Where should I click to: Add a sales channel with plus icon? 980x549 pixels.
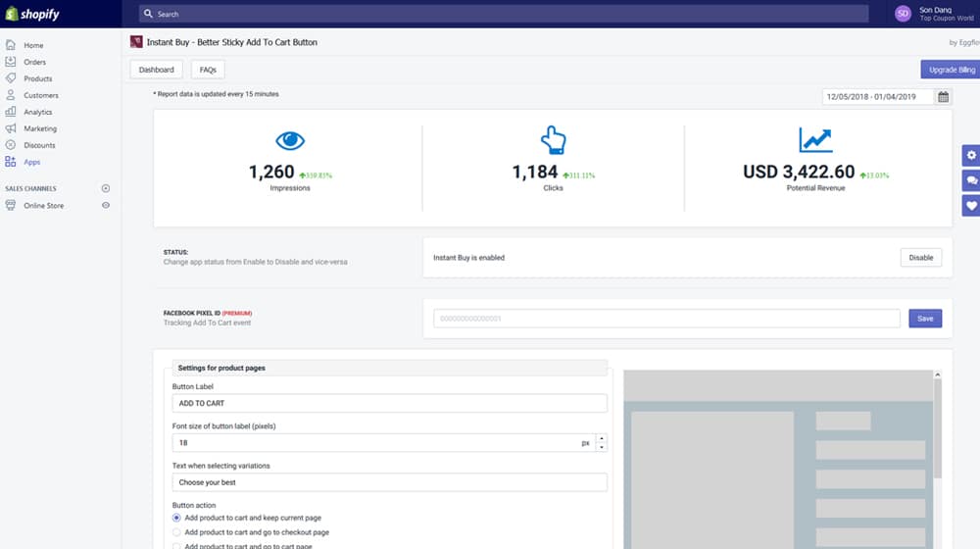point(106,188)
